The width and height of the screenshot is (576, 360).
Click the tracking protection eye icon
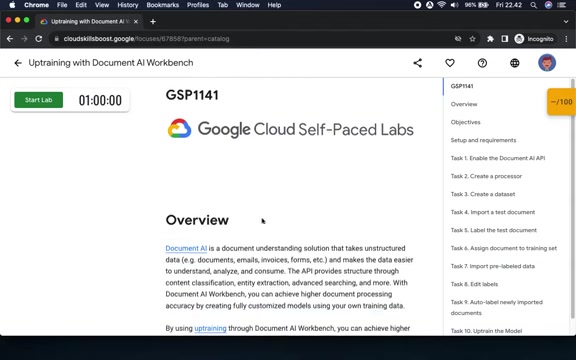pyautogui.click(x=458, y=39)
